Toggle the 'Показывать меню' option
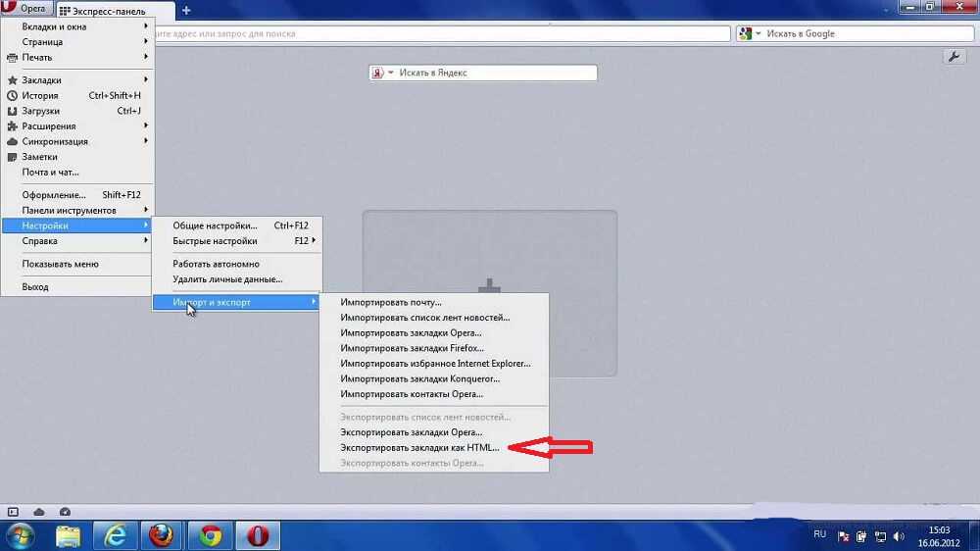Viewport: 980px width, 551px height. (x=61, y=264)
